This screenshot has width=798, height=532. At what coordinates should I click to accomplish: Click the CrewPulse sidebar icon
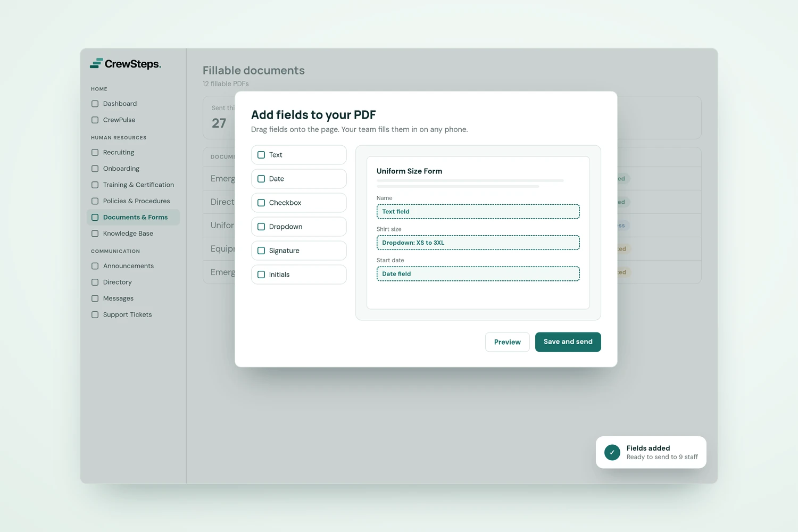tap(95, 120)
